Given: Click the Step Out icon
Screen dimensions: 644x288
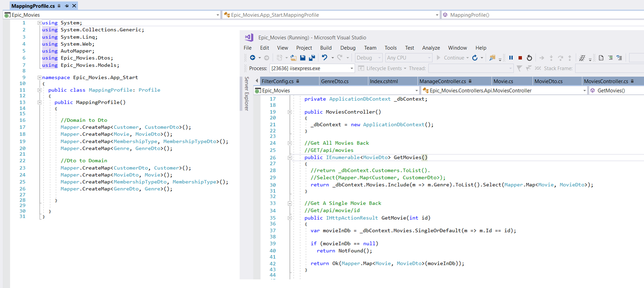Looking at the screenshot, I should tap(570, 58).
